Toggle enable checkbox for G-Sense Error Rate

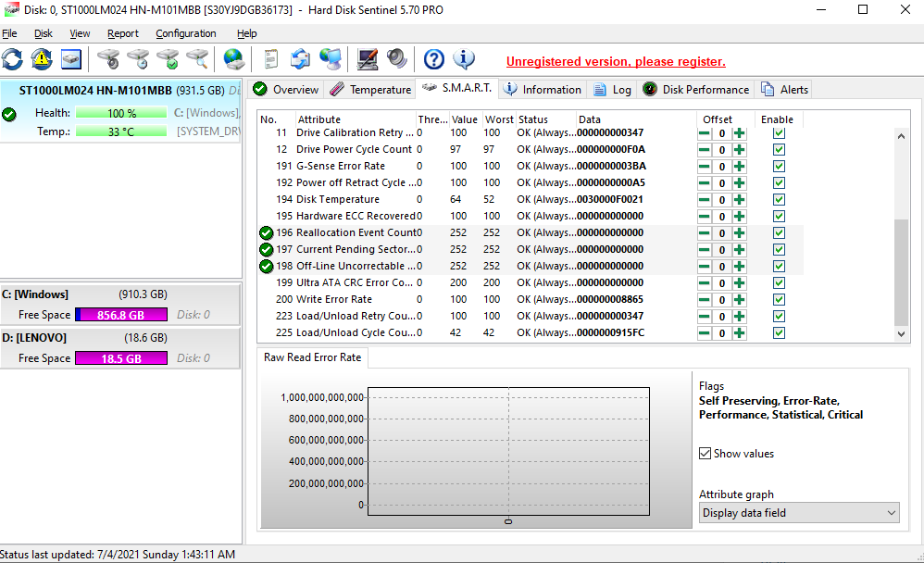point(779,167)
